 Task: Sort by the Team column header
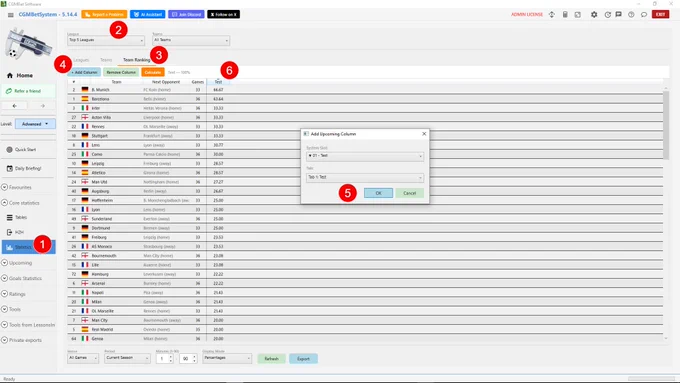click(x=116, y=82)
